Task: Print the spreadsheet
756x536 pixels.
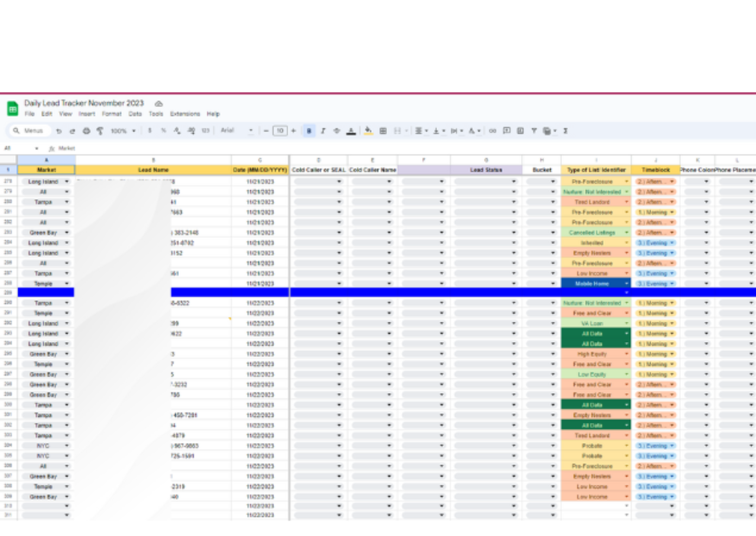Action: (x=86, y=131)
